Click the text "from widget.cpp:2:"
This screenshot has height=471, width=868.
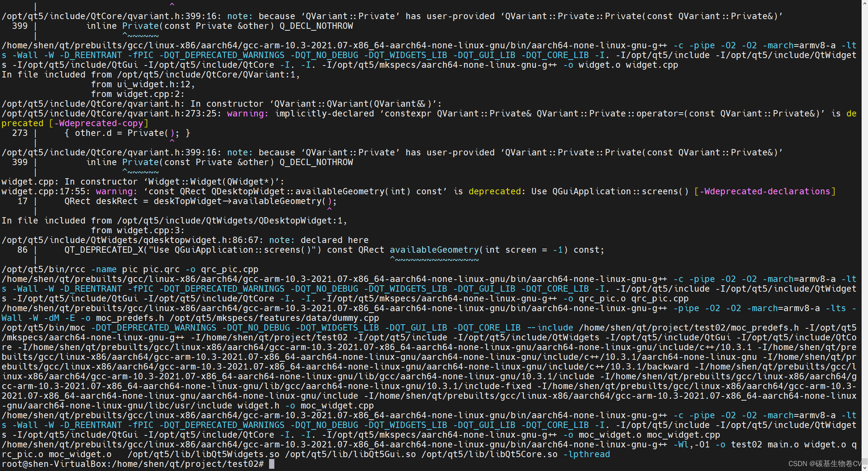[x=138, y=94]
